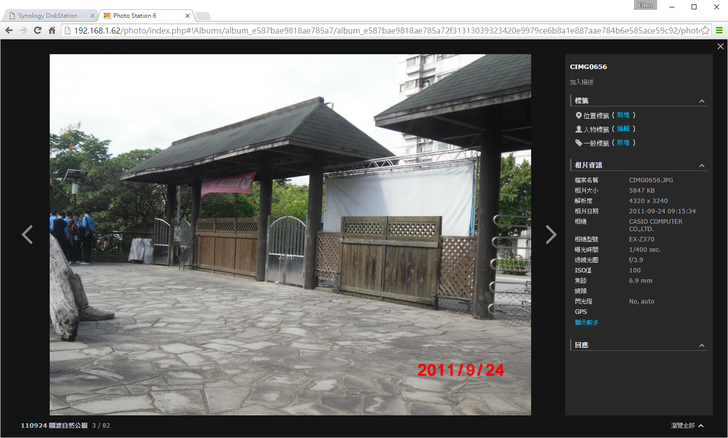
Task: Advance to the next photo with right arrow
Action: [x=550, y=235]
